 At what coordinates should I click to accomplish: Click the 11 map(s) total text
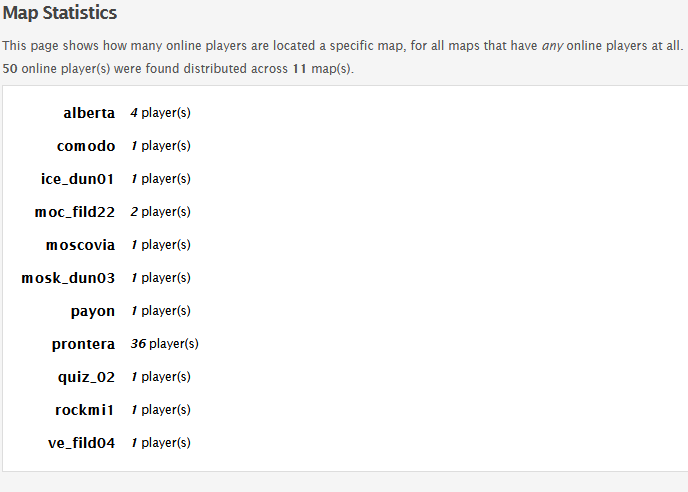(323, 69)
